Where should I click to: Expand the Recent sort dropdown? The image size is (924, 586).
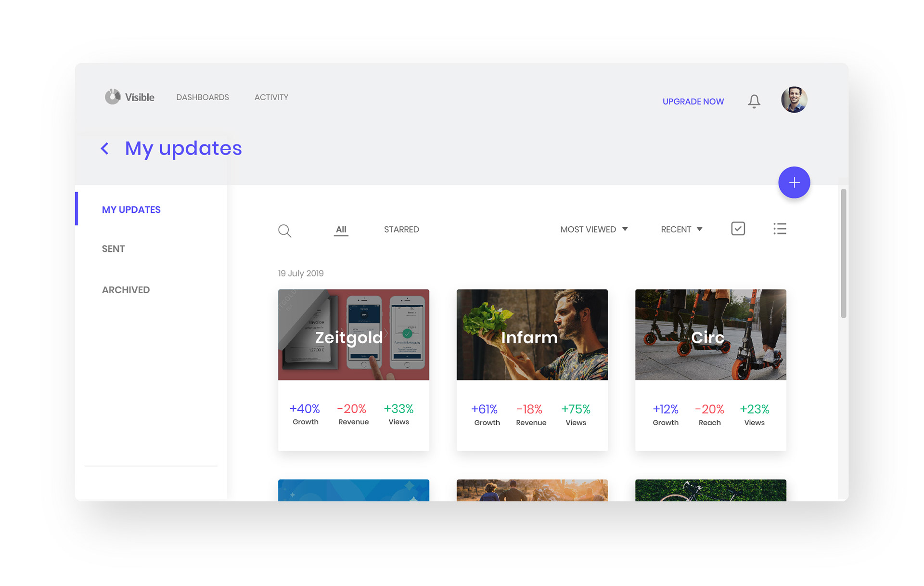click(x=681, y=229)
